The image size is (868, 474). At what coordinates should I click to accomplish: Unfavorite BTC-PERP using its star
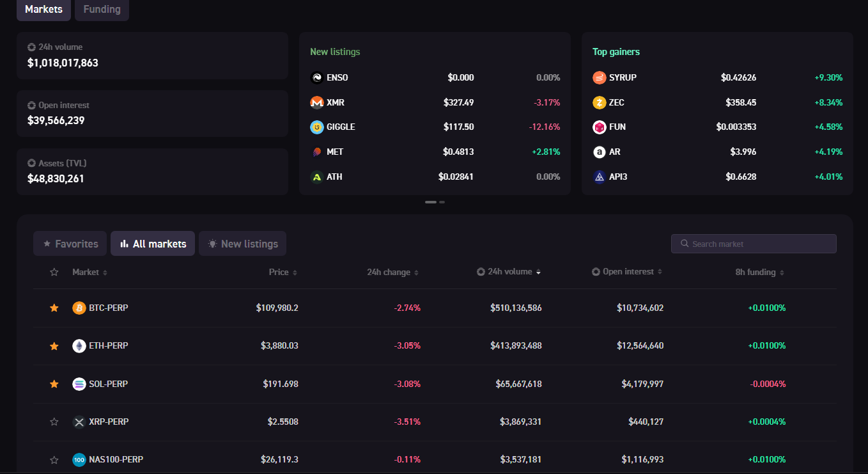[54, 308]
